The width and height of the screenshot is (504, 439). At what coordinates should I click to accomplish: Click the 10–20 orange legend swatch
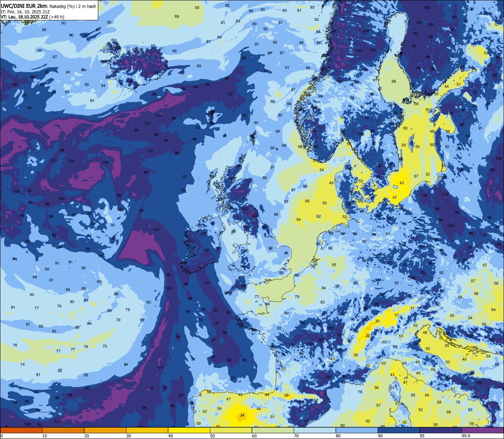click(63, 430)
